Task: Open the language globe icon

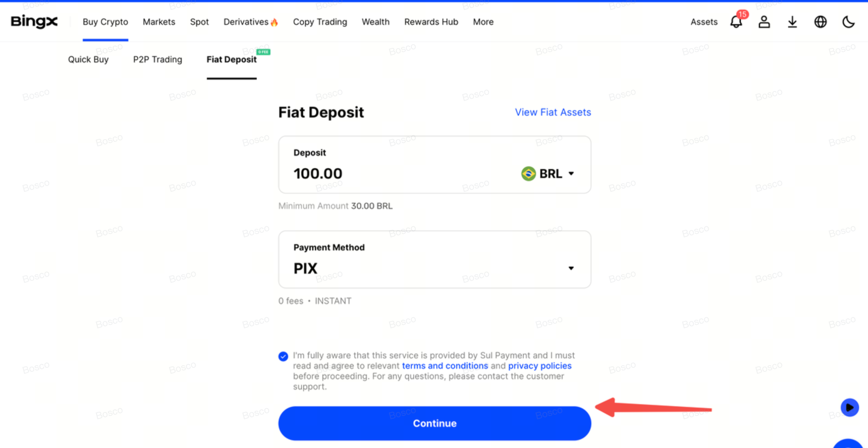Action: point(820,22)
